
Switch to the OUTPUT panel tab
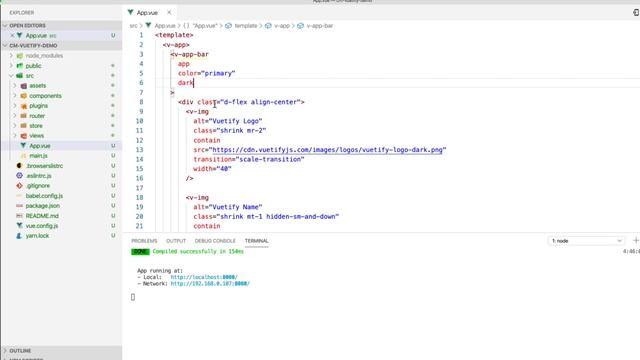(176, 241)
